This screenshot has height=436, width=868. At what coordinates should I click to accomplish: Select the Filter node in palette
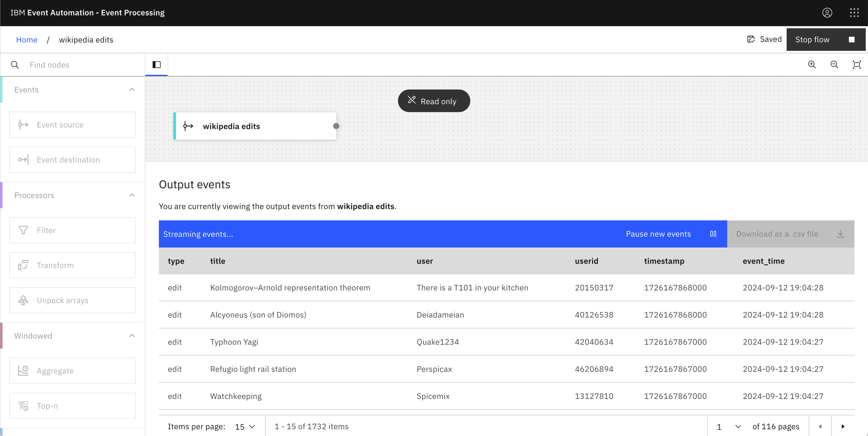click(73, 230)
